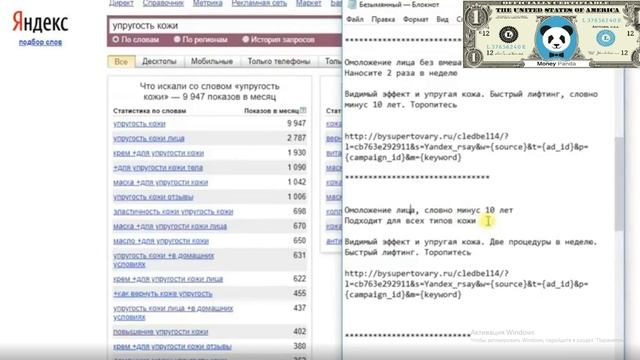Click the impressions value '9 947' in the table
The width and height of the screenshot is (640, 360).
point(296,123)
